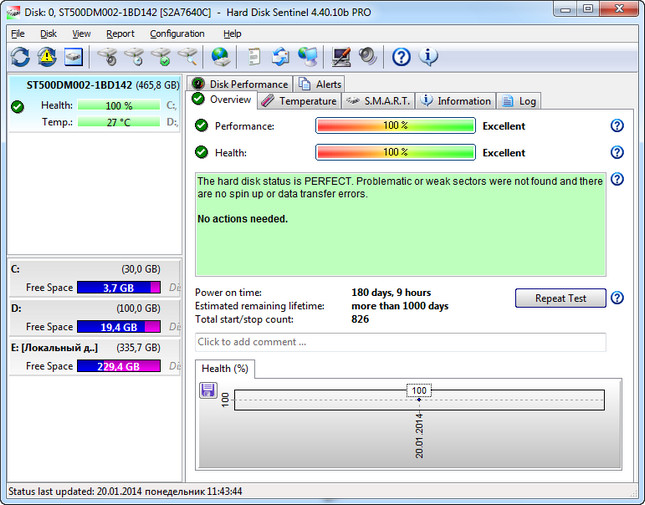Select the Health (%) graph tab
This screenshot has width=645, height=505.
pos(225,368)
